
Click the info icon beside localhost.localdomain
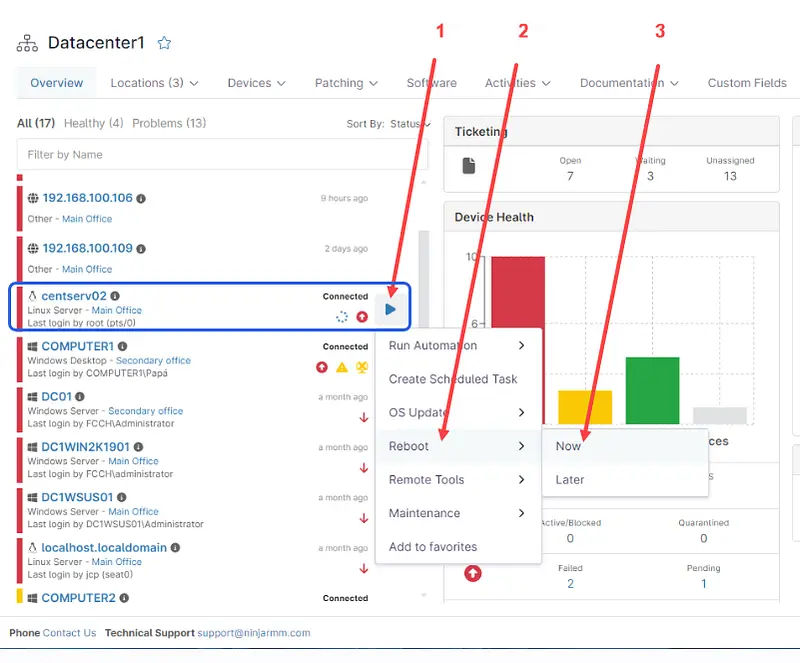point(176,548)
